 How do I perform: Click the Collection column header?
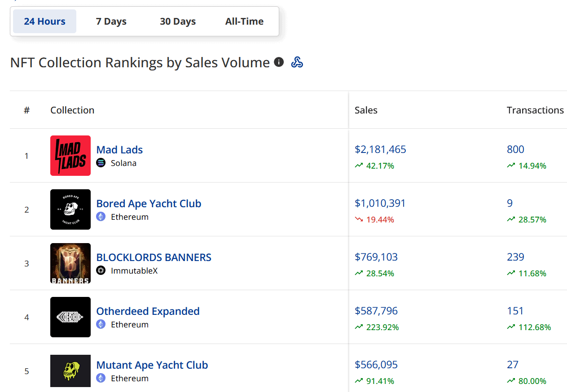72,110
